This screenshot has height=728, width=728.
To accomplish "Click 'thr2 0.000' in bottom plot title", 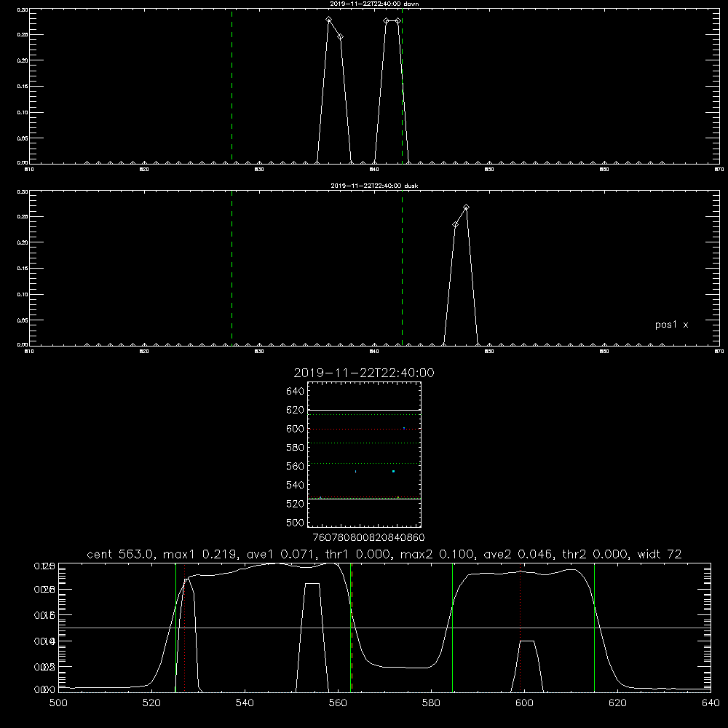I will point(596,554).
